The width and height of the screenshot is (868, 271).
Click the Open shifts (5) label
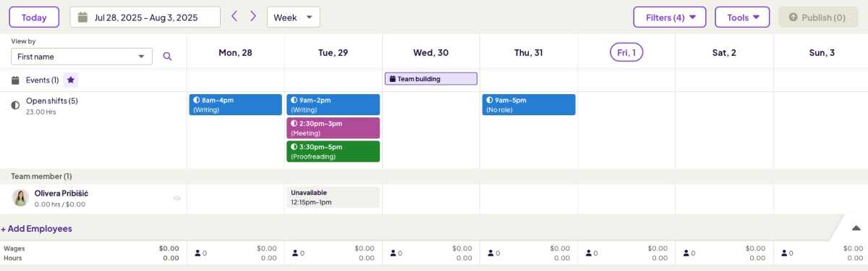pyautogui.click(x=51, y=101)
